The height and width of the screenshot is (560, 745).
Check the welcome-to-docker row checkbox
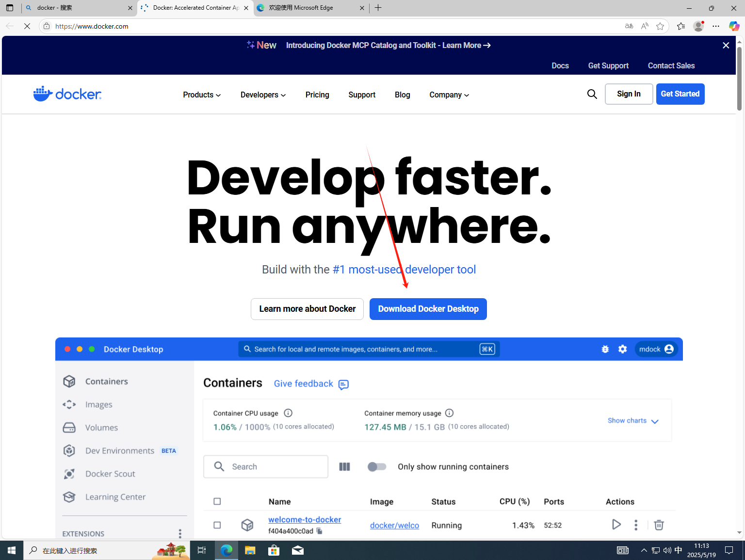pos(217,525)
